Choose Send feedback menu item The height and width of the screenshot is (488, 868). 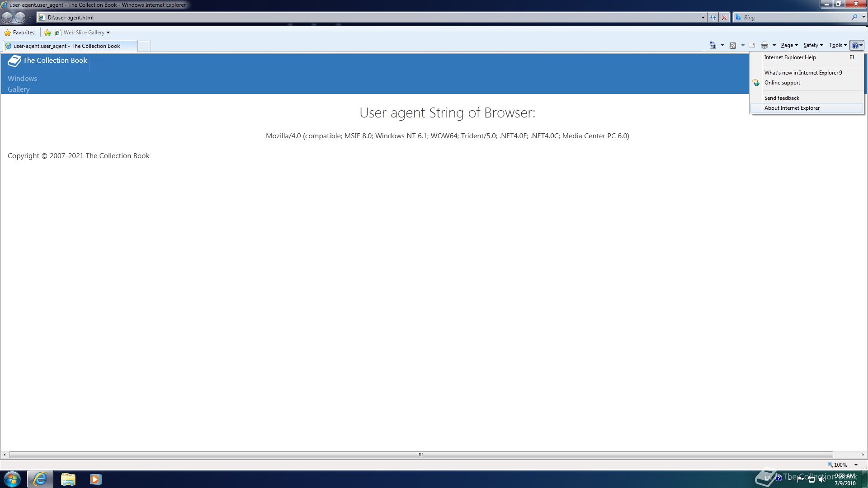[x=807, y=98]
